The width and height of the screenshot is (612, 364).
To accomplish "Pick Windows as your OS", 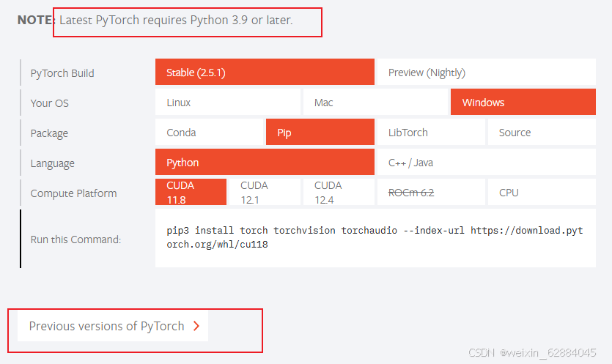I will point(523,103).
